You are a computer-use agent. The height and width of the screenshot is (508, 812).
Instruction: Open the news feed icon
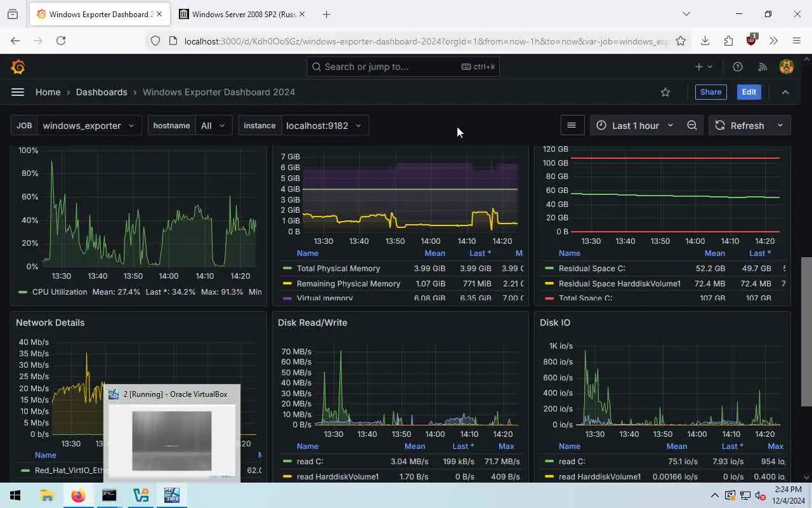[763, 67]
